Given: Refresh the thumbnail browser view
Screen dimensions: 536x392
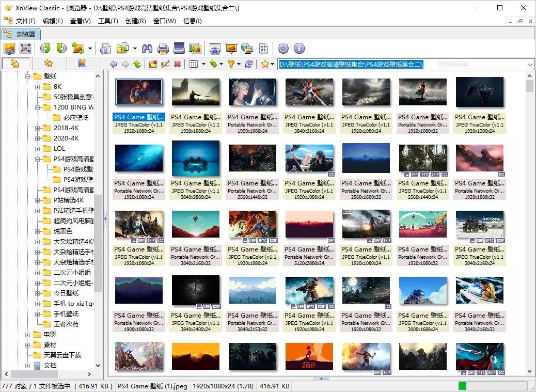Looking at the screenshot, I should [x=250, y=64].
